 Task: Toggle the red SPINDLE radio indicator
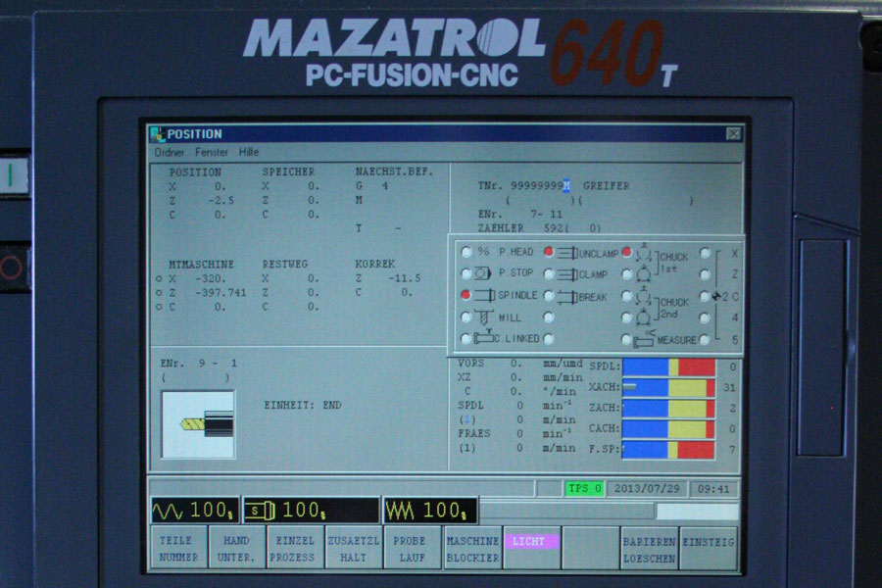[x=465, y=295]
